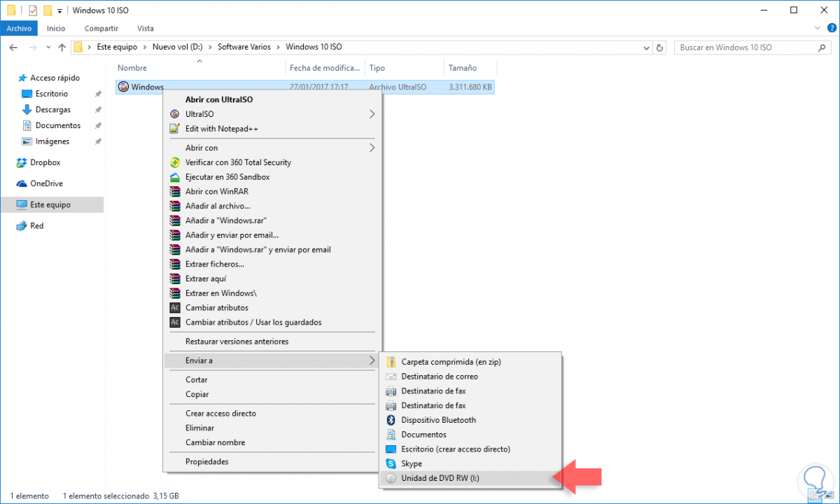Click the Skype icon in the submenu
The height and width of the screenshot is (504, 840).
391,464
